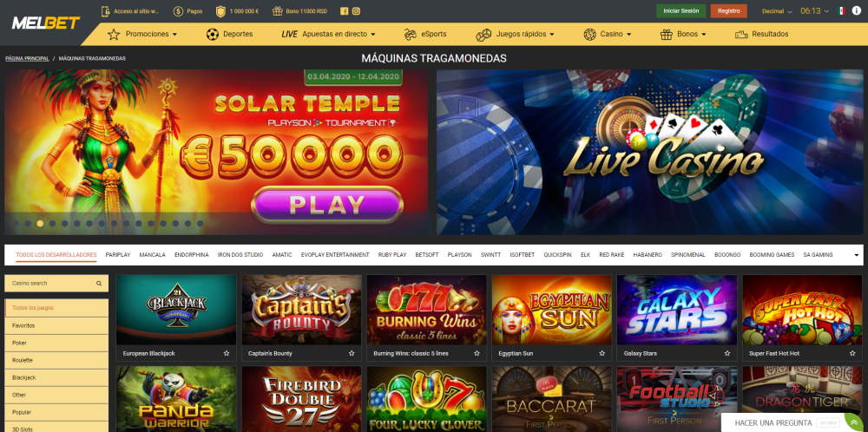
Task: Click the red Registro button
Action: coord(728,11)
